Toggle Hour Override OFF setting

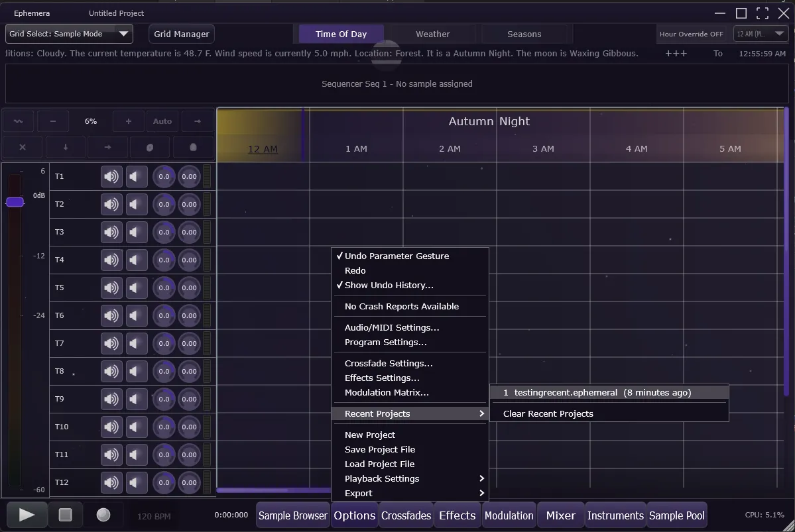[x=692, y=33]
